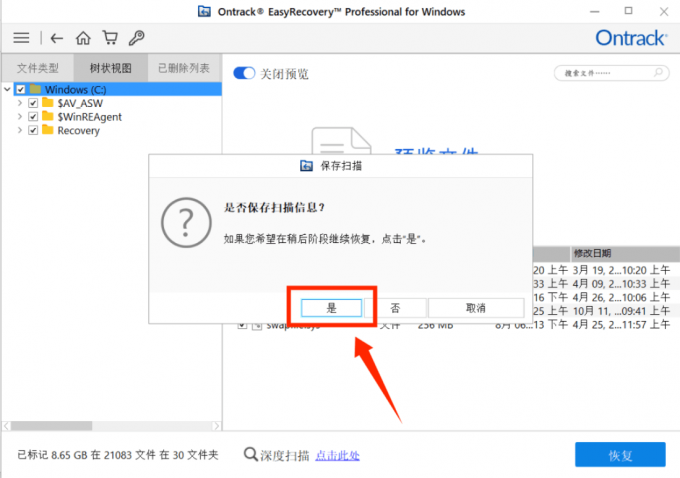Click the date cell starting 3月 19
This screenshot has height=478, width=680.
point(621,270)
